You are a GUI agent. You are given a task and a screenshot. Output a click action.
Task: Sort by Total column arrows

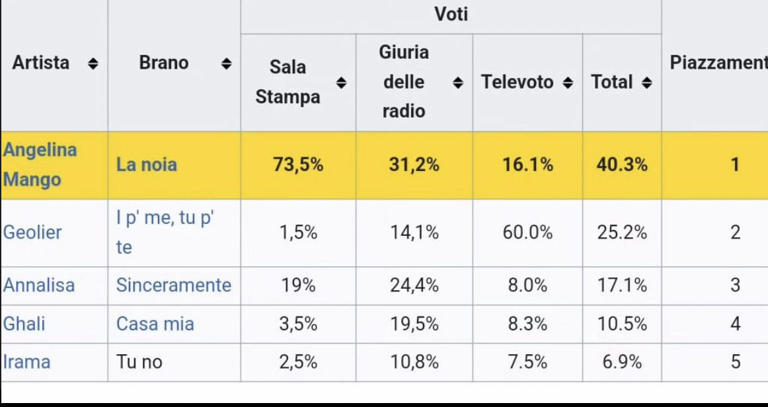click(646, 82)
